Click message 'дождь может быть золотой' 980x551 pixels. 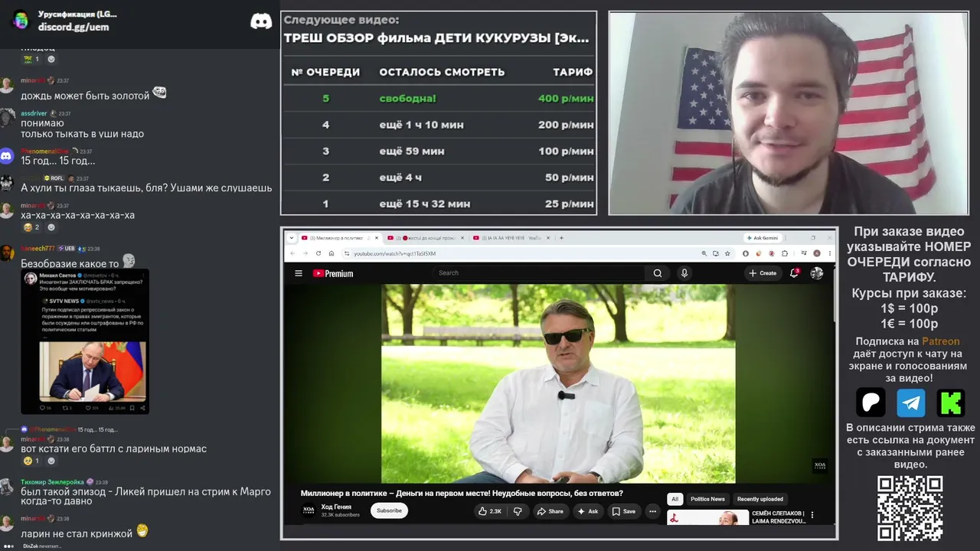(x=85, y=96)
